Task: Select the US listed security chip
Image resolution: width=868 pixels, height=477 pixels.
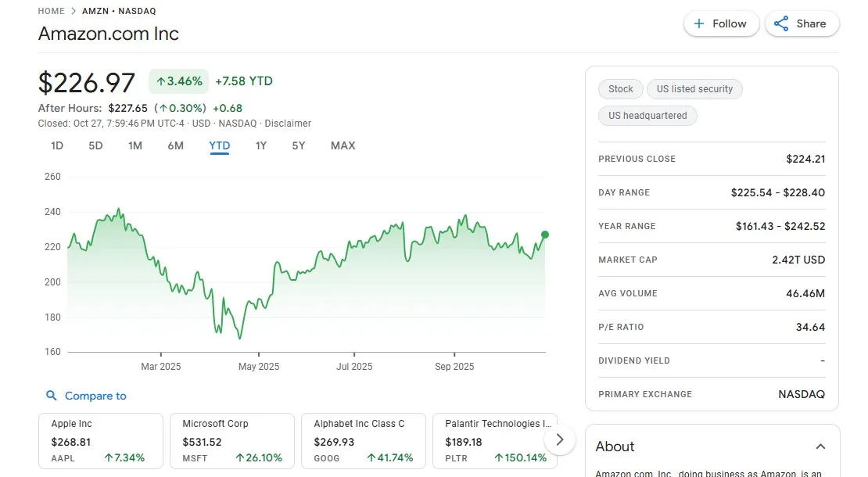Action: tap(694, 89)
